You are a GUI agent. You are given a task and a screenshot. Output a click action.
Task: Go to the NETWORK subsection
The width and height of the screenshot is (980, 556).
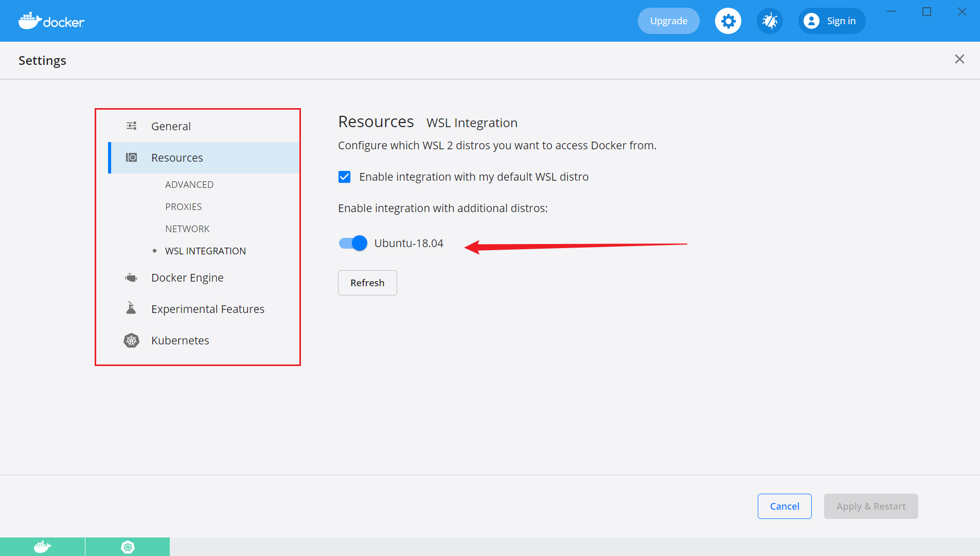pos(187,229)
